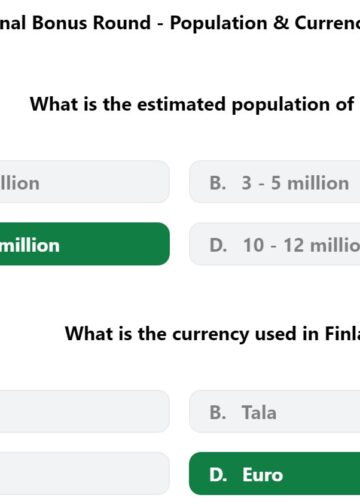
Task: Click the word "Euro" in the green answer
Action: click(x=263, y=475)
